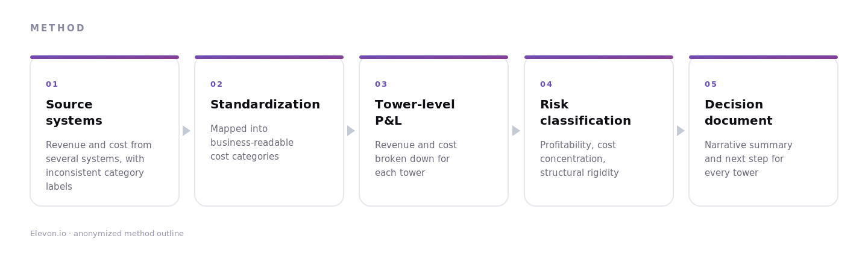Click the METHOD section label
Screen dimensions: 868x253
57,28
